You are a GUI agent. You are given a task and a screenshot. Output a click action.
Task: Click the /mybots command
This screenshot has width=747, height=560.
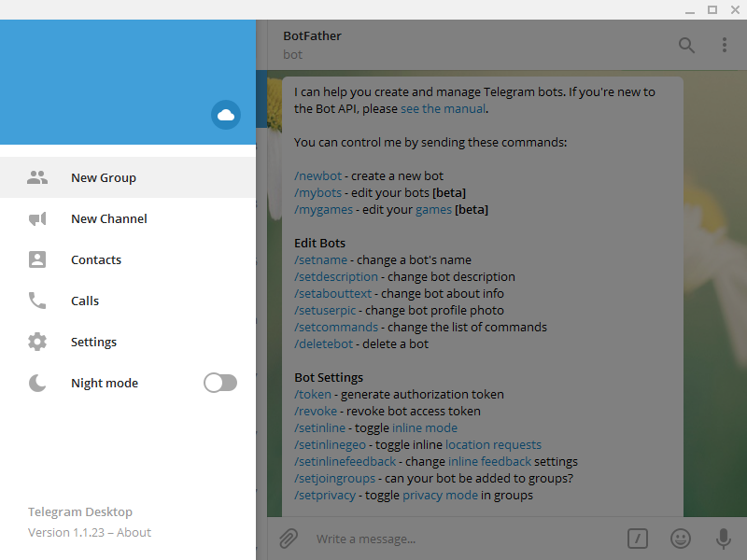[317, 192]
